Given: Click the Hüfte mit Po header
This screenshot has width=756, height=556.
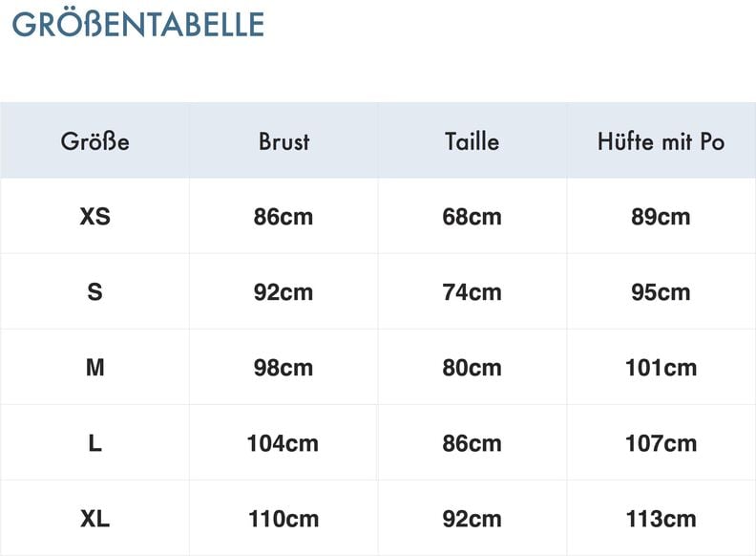Looking at the screenshot, I should point(661,141).
